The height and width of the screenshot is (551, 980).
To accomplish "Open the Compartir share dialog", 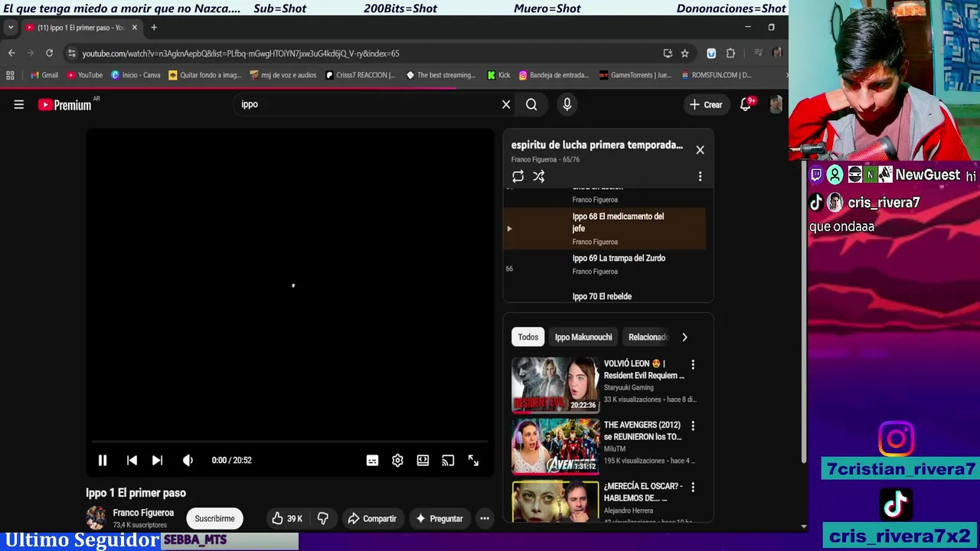I will [372, 519].
